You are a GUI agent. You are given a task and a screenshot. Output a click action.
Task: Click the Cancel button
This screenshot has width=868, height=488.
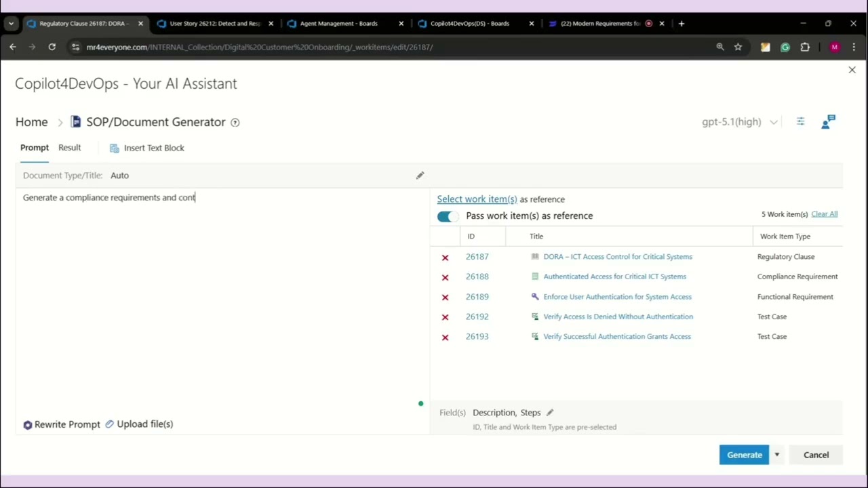click(x=816, y=455)
